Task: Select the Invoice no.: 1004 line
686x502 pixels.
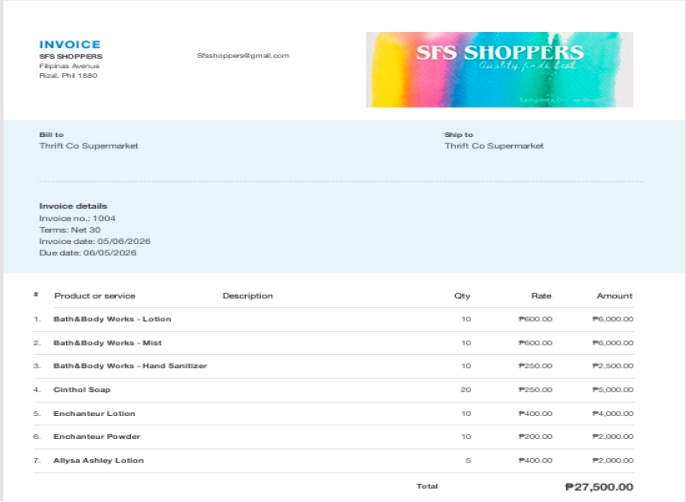Action: (x=77, y=218)
